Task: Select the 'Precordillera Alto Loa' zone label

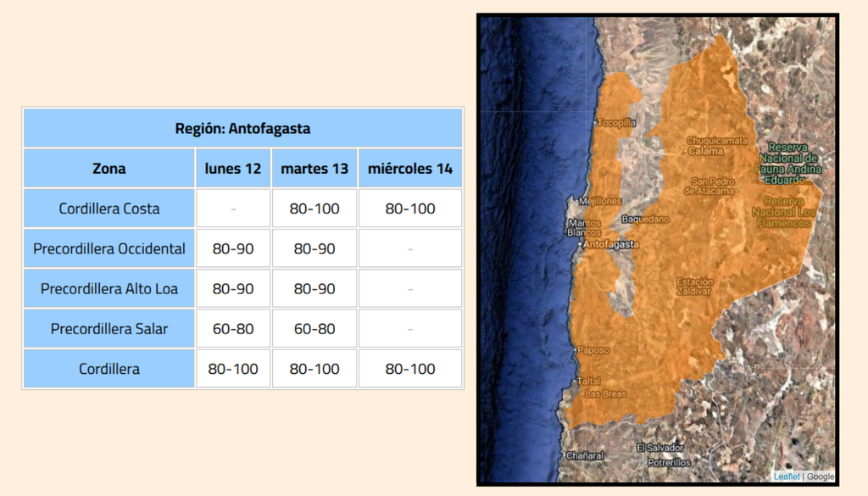Action: (x=109, y=288)
